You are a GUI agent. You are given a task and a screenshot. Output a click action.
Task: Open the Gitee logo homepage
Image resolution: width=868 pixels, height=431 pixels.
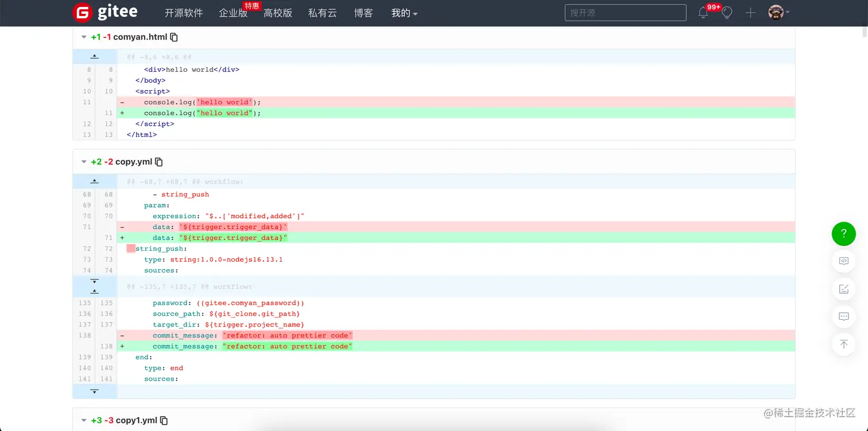point(104,13)
